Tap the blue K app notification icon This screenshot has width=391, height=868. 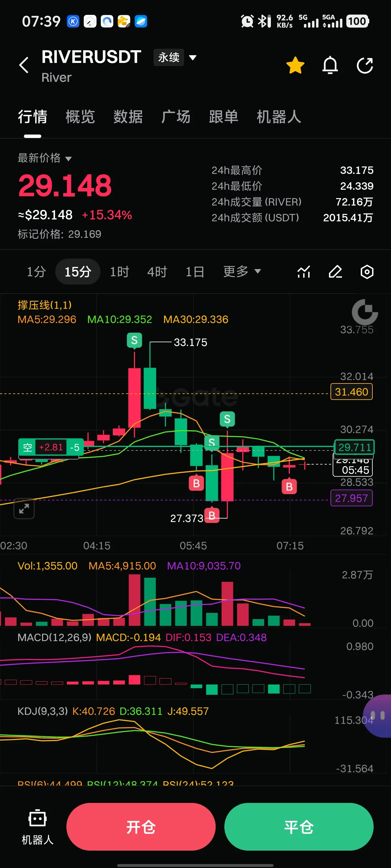pyautogui.click(x=73, y=21)
